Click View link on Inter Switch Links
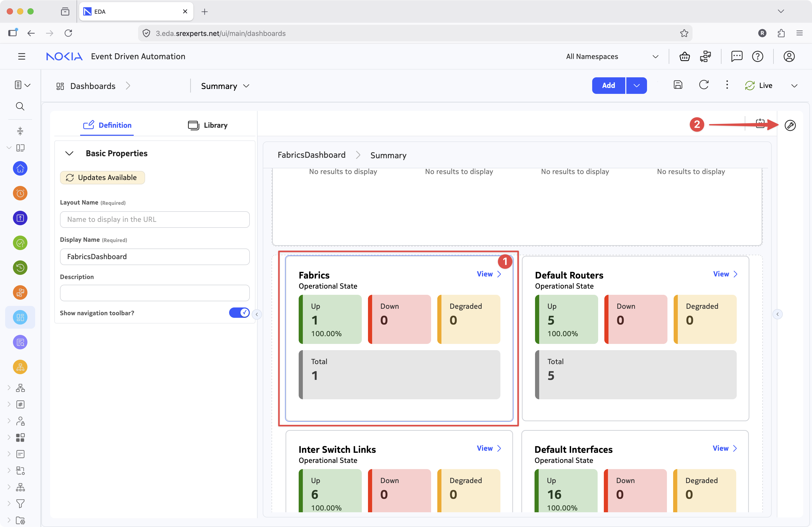Viewport: 812px width, 527px height. coord(489,448)
